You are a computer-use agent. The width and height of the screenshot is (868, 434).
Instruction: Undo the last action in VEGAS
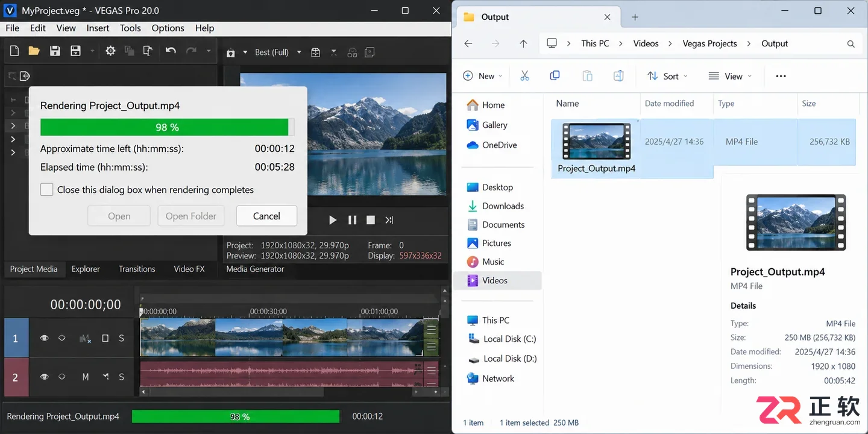(x=171, y=51)
